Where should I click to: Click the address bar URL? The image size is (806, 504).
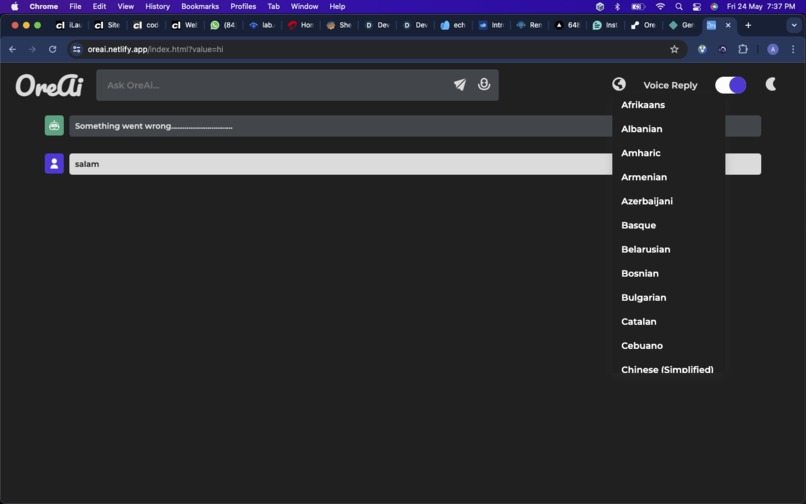(155, 49)
